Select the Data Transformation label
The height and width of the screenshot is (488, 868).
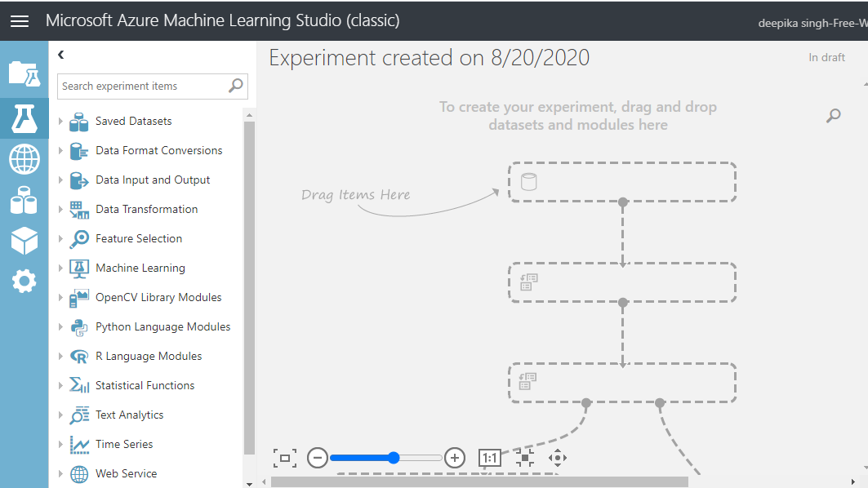(147, 209)
